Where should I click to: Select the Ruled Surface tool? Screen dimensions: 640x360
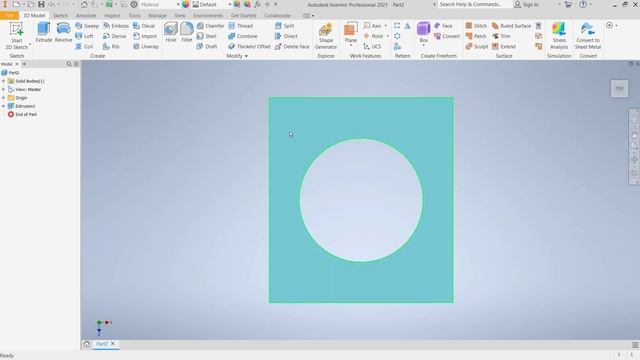[511, 26]
